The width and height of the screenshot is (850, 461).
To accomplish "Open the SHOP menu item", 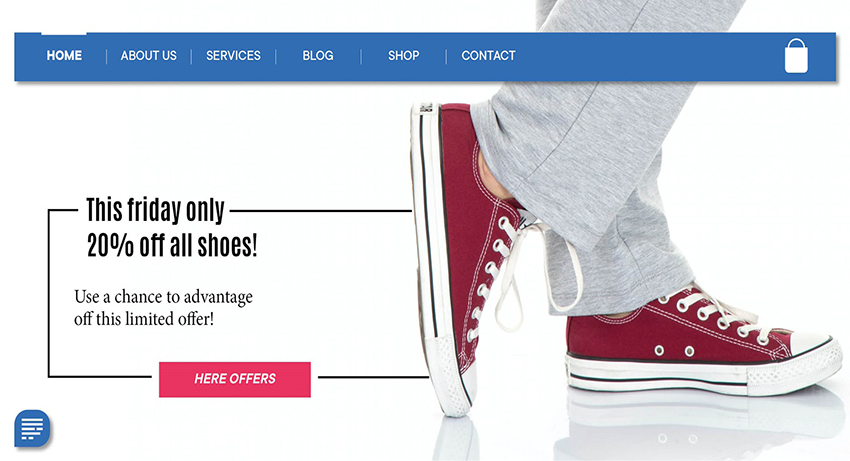I will click(x=403, y=55).
